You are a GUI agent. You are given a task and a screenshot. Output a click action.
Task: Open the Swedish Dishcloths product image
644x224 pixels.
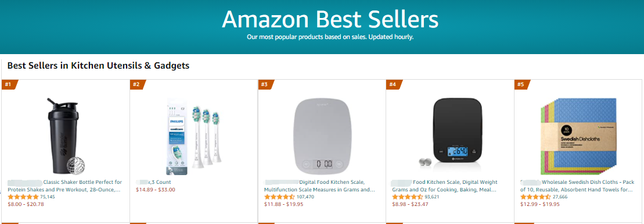coord(579,137)
